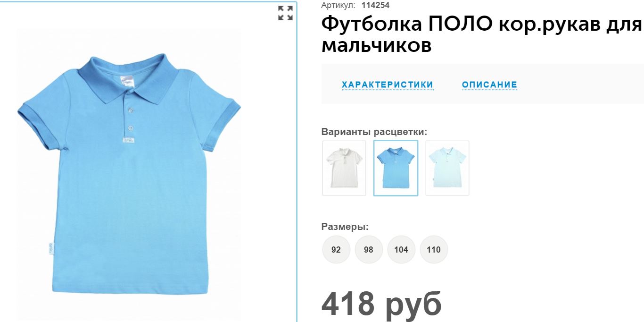The height and width of the screenshot is (322, 644).
Task: Click the Варианты расцветки label
Action: click(x=374, y=132)
